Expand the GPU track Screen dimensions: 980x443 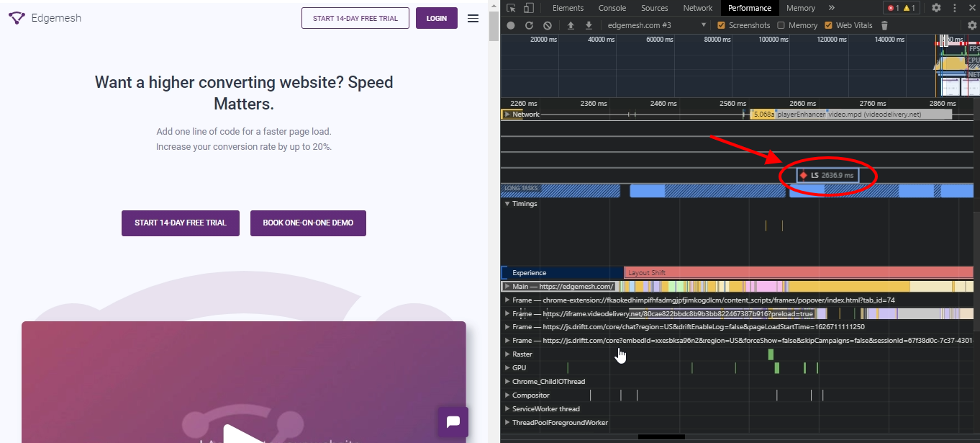507,368
